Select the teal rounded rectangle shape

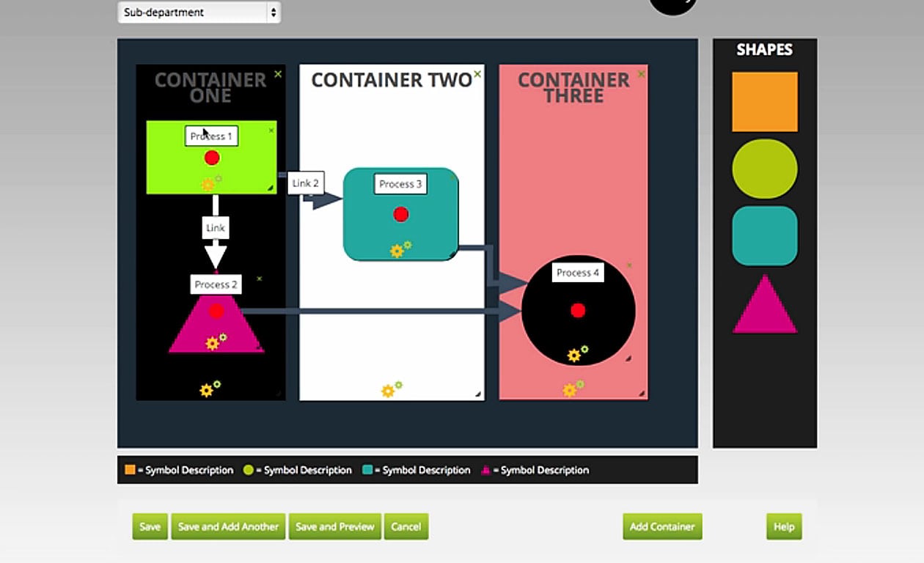765,236
